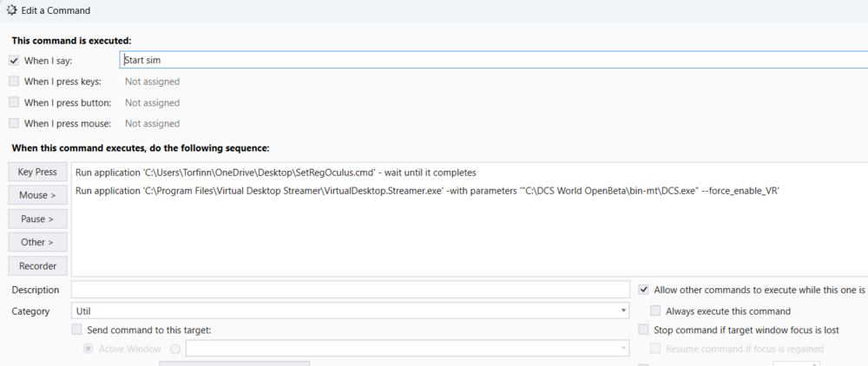The width and height of the screenshot is (868, 366).
Task: Select the VirtualDesktop.Streamer.exe run application row
Action: 427,192
